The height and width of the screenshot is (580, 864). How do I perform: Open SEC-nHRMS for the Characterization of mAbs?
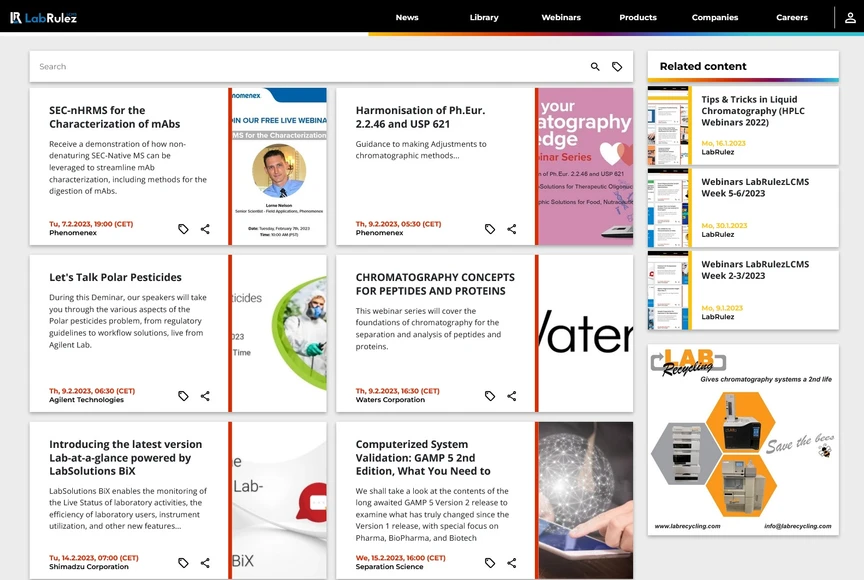click(115, 117)
